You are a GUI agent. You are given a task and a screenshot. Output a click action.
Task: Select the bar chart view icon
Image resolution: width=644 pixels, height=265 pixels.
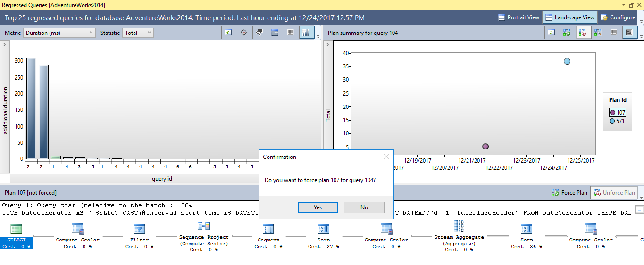(307, 33)
